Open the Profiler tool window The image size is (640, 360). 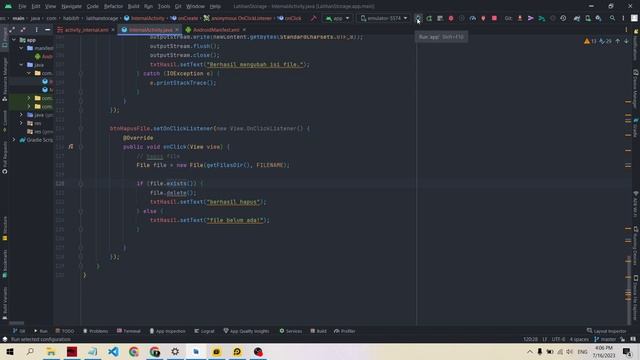click(x=345, y=331)
